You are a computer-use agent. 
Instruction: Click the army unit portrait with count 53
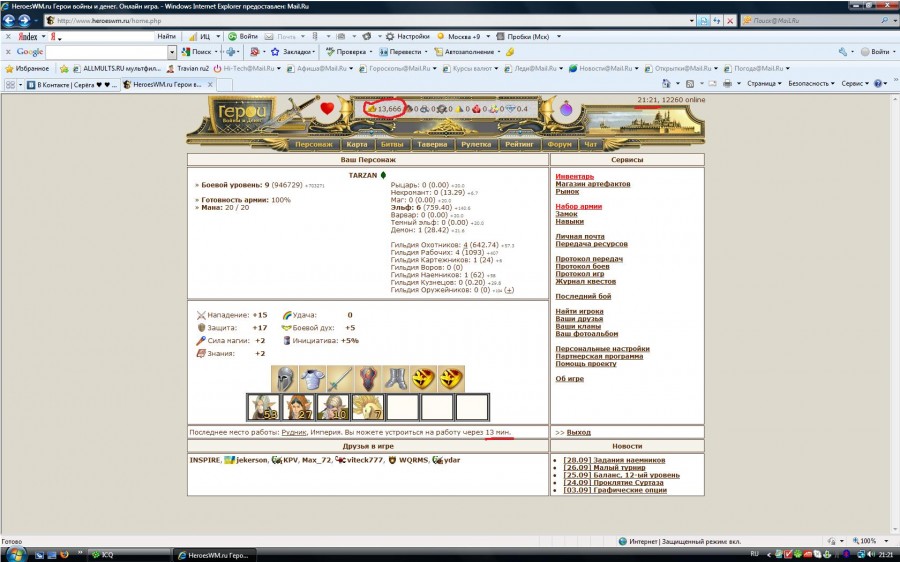tap(263, 407)
